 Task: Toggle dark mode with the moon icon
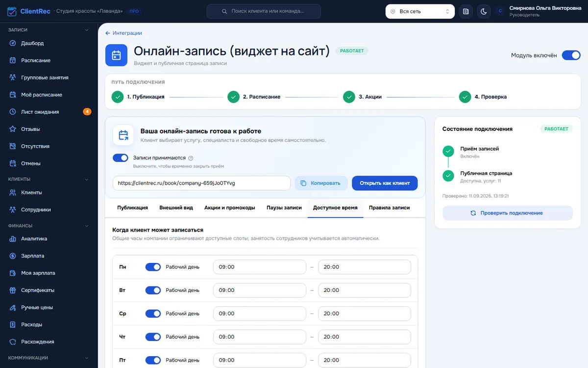(484, 11)
